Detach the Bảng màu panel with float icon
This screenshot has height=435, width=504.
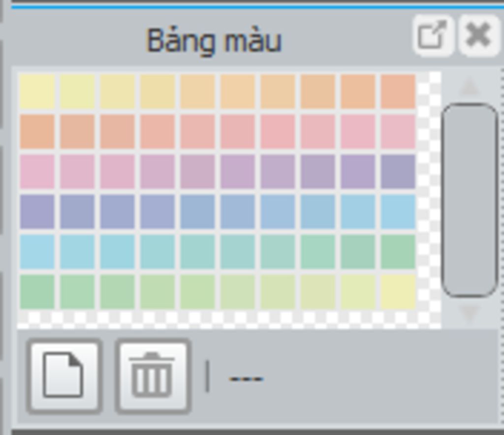click(x=433, y=35)
